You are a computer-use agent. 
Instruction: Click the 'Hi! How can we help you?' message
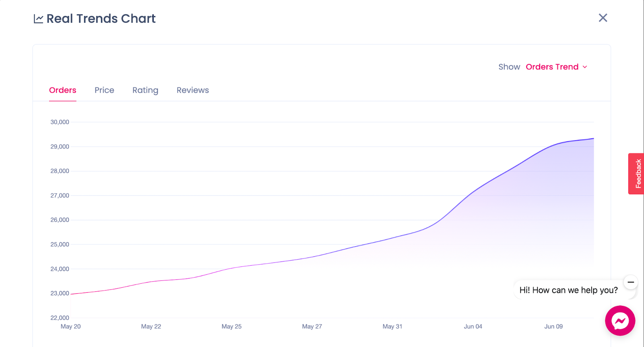click(568, 290)
